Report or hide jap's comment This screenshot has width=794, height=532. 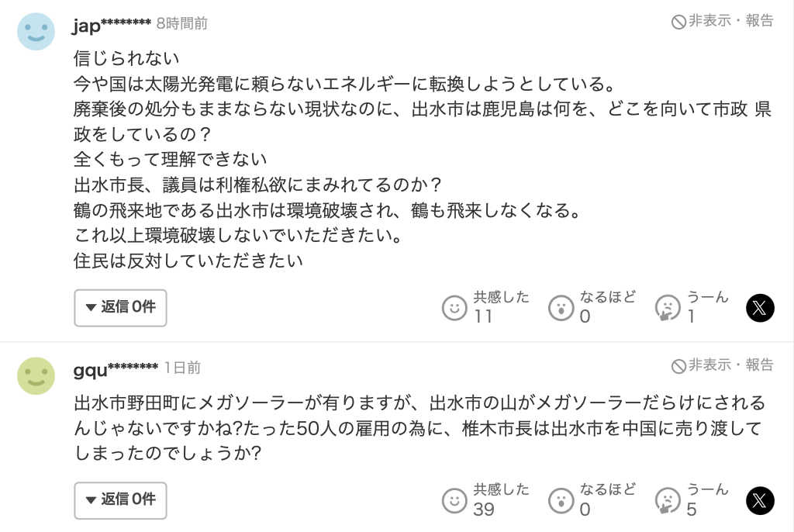tap(723, 22)
